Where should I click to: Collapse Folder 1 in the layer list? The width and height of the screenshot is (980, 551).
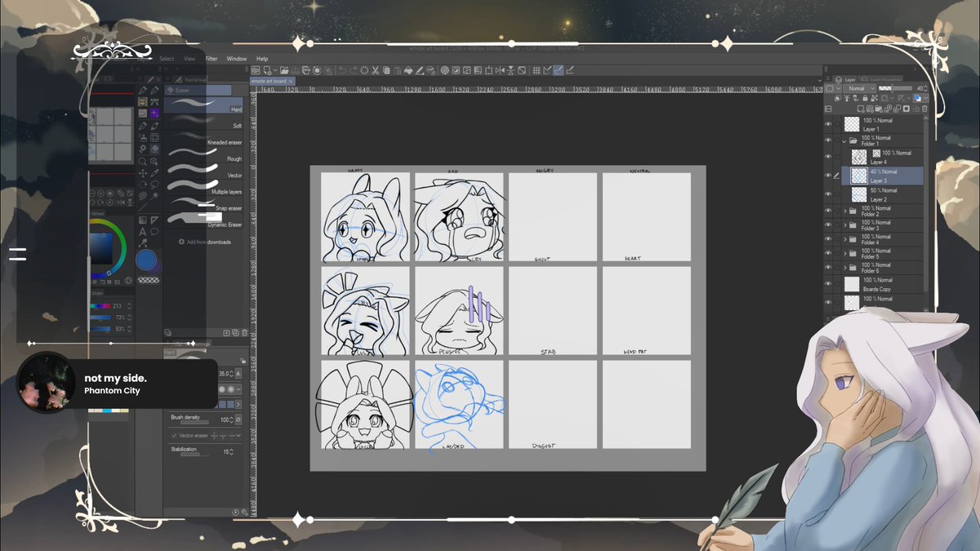pos(844,141)
